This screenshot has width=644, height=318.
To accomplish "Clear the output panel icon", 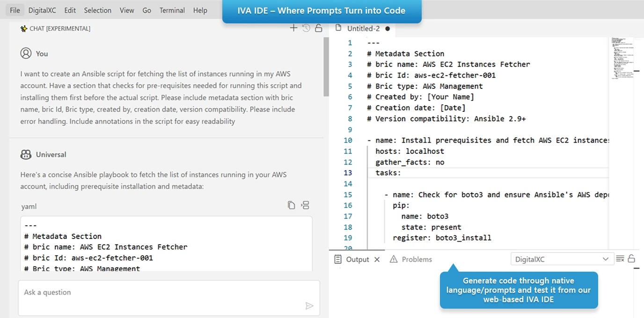I will pos(620,259).
